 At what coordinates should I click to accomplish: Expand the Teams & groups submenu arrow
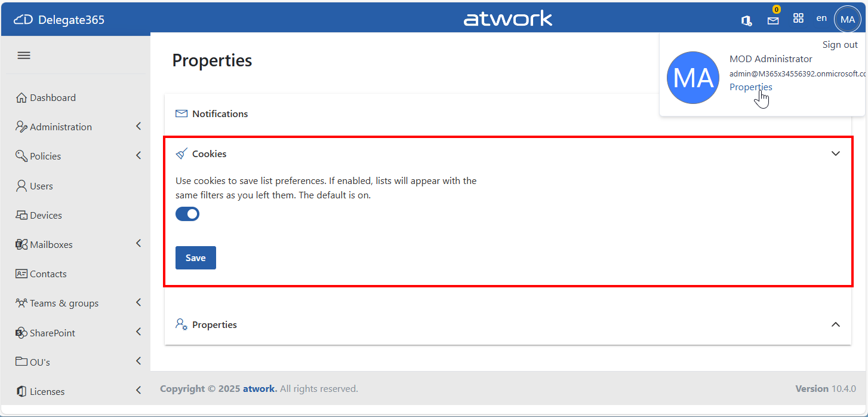coord(138,302)
